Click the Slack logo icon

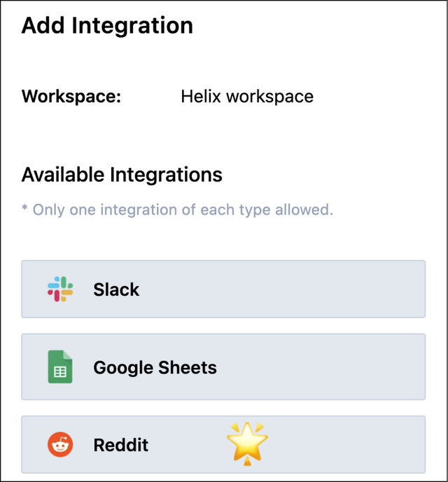click(x=60, y=289)
